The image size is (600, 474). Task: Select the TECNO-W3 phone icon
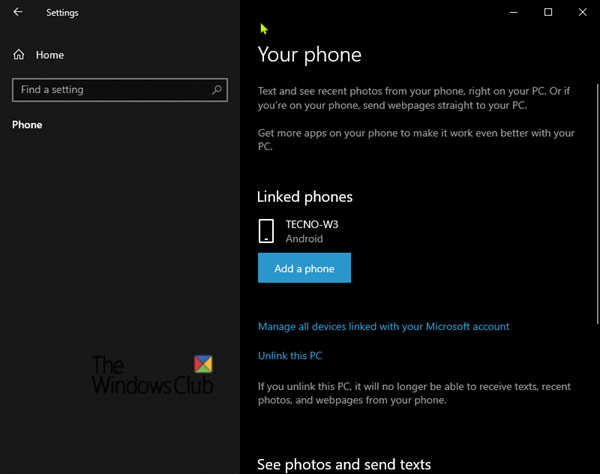click(x=266, y=231)
